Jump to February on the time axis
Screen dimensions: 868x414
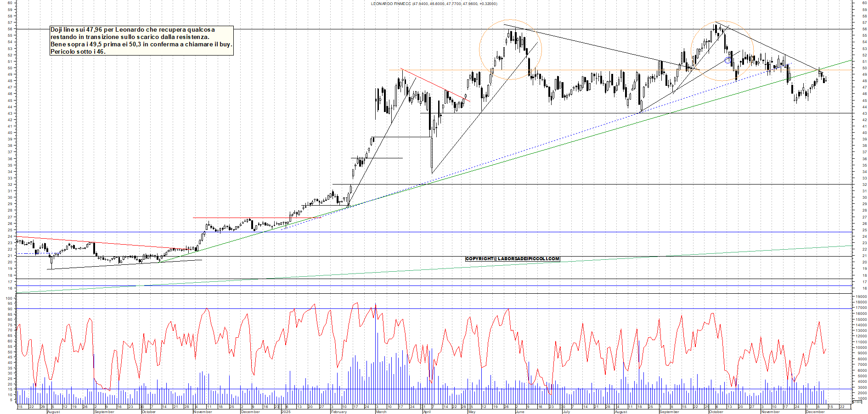pyautogui.click(x=339, y=412)
